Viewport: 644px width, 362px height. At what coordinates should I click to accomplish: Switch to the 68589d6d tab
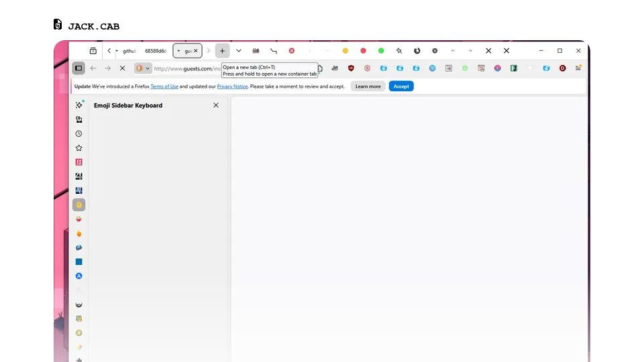(x=155, y=51)
